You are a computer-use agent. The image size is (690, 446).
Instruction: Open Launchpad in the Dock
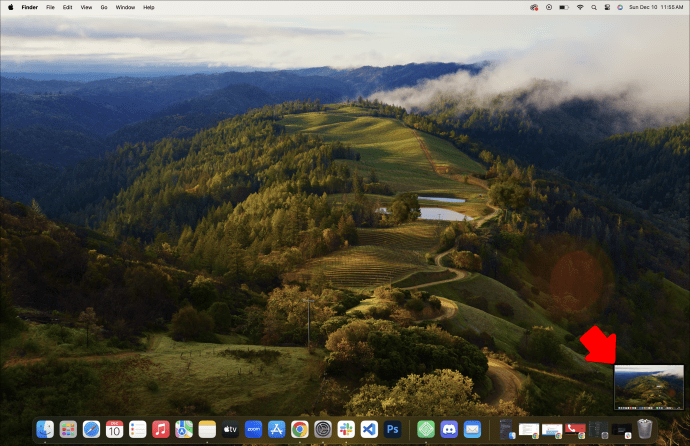click(68, 429)
